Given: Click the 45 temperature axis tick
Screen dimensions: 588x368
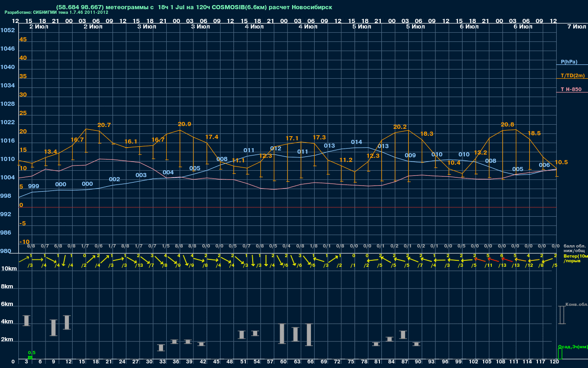Looking at the screenshot, I should pos(23,40).
